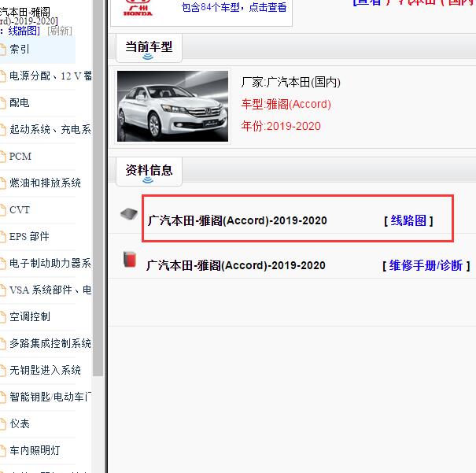Select the 仪表 sidebar entry
The height and width of the screenshot is (473, 476).
click(x=20, y=423)
